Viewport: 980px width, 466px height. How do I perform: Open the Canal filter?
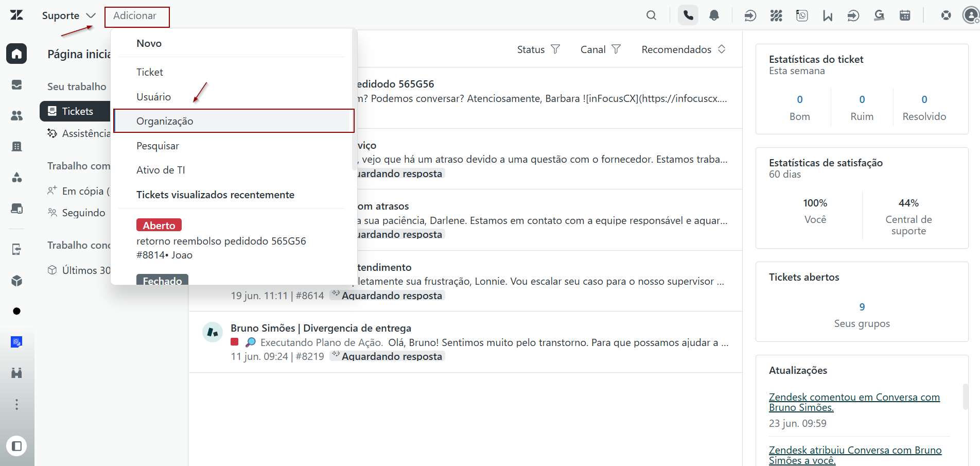[x=601, y=49]
